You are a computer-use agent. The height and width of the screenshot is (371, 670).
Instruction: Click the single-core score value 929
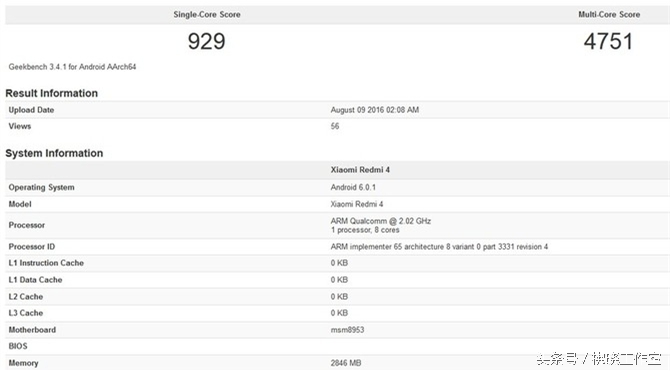(206, 41)
